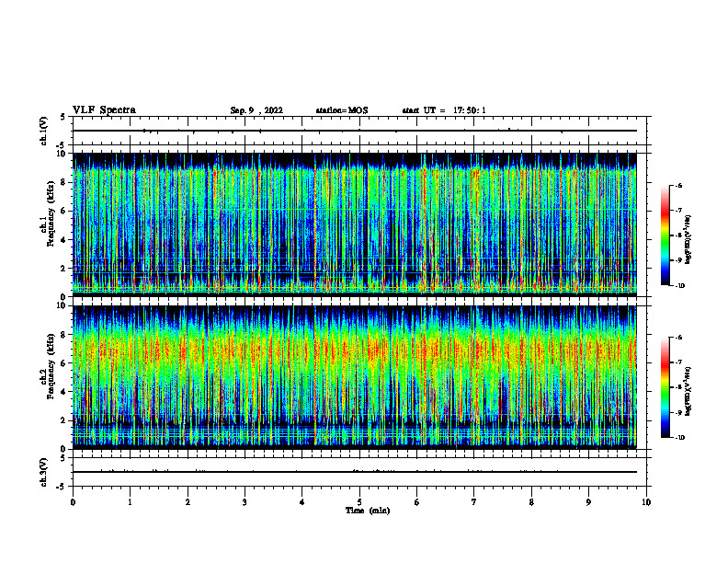Click the "4" kHz tick of ch.2 spectrogram
The width and height of the screenshot is (728, 563).
pos(65,392)
